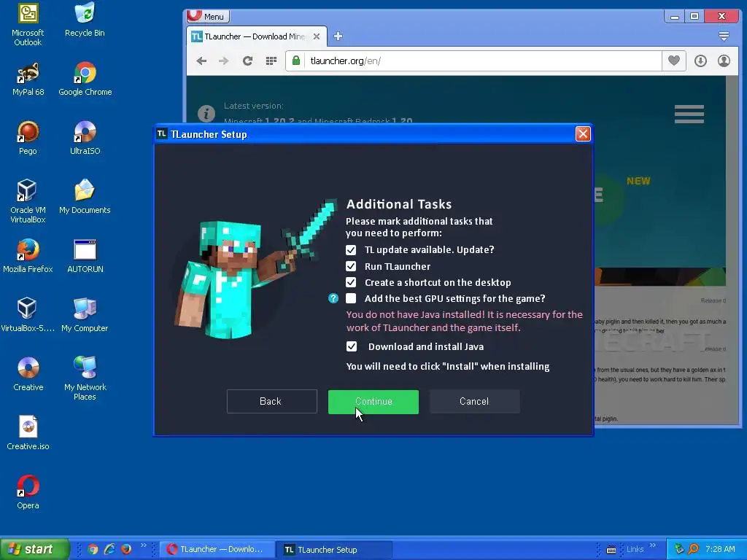Click taskbar on-screen keyboard icon

[611, 550]
